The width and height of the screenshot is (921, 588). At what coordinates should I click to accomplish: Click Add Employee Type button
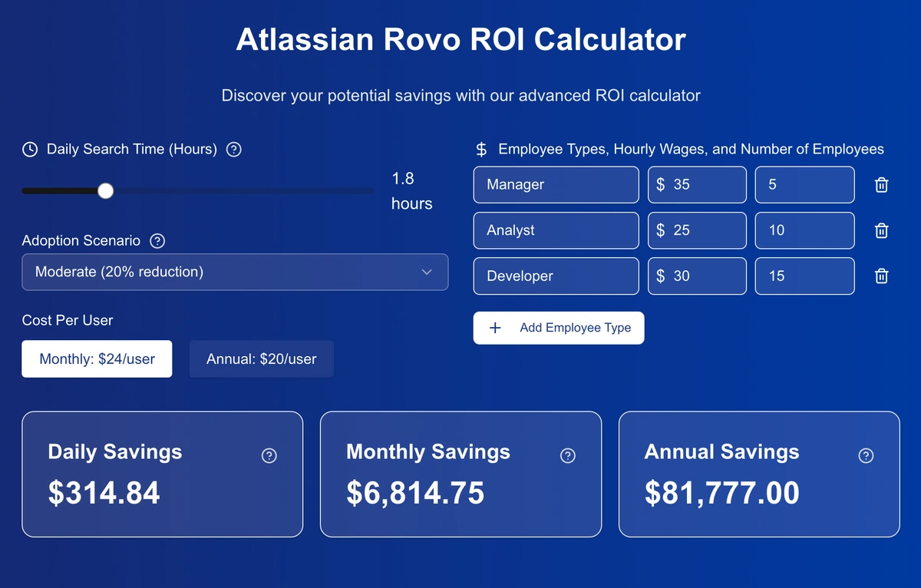559,328
